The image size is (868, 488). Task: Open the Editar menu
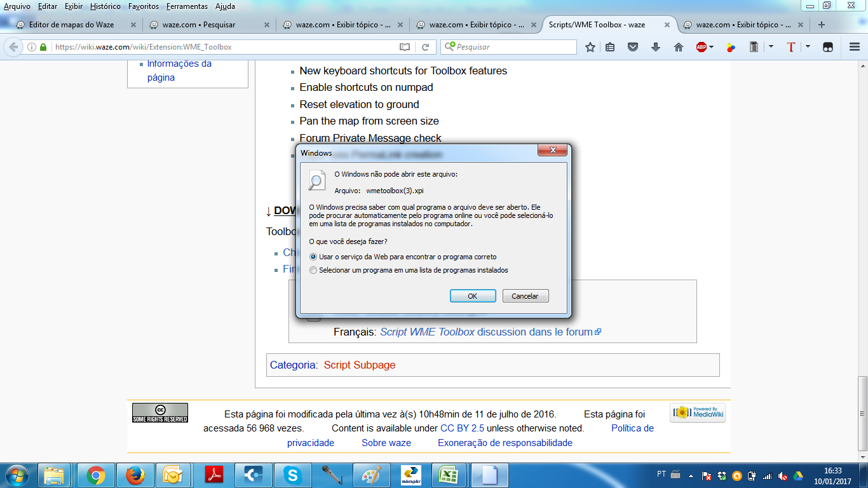click(x=48, y=6)
